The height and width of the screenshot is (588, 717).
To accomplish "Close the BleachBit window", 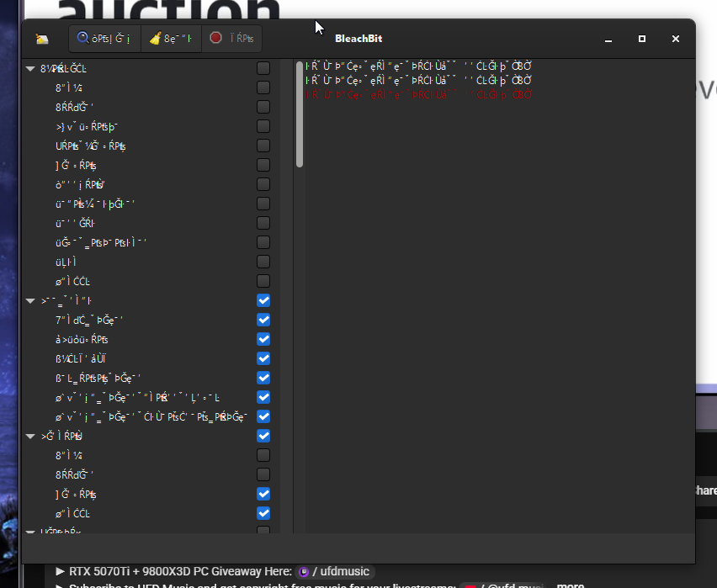I will [x=676, y=39].
